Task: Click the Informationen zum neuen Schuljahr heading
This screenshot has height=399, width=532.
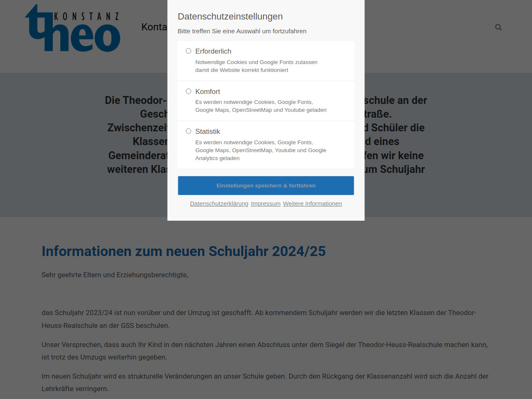Action: coord(183,251)
